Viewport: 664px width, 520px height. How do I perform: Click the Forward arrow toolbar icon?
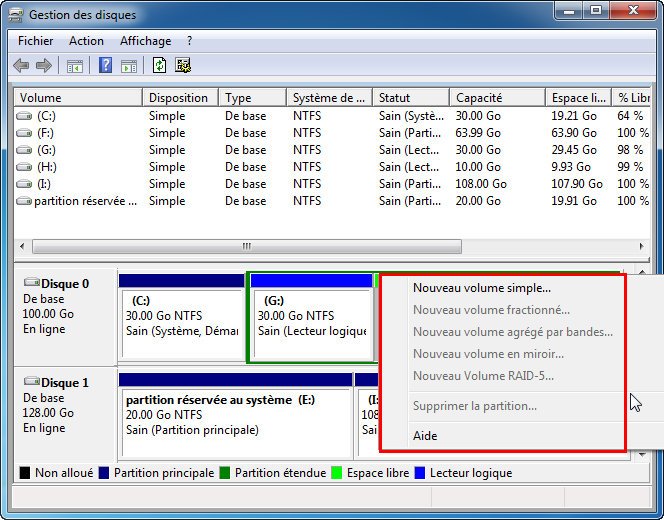(44, 66)
